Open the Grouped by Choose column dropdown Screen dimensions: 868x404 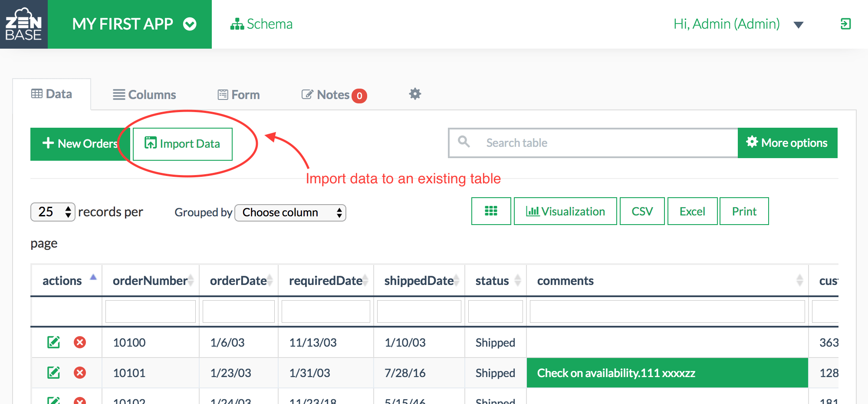pos(290,212)
